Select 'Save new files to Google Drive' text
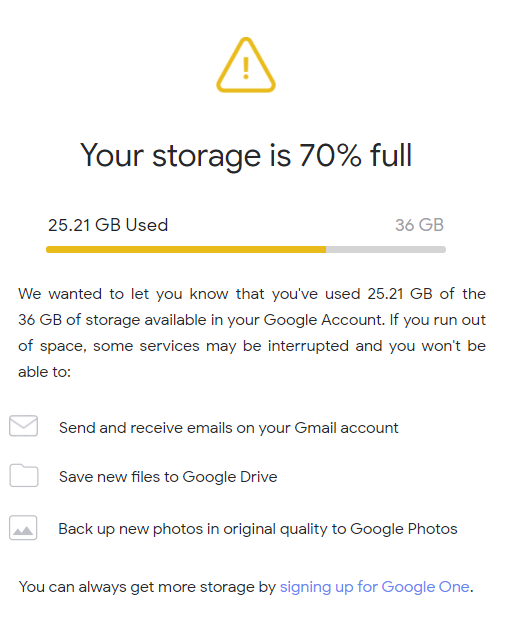 pos(168,477)
